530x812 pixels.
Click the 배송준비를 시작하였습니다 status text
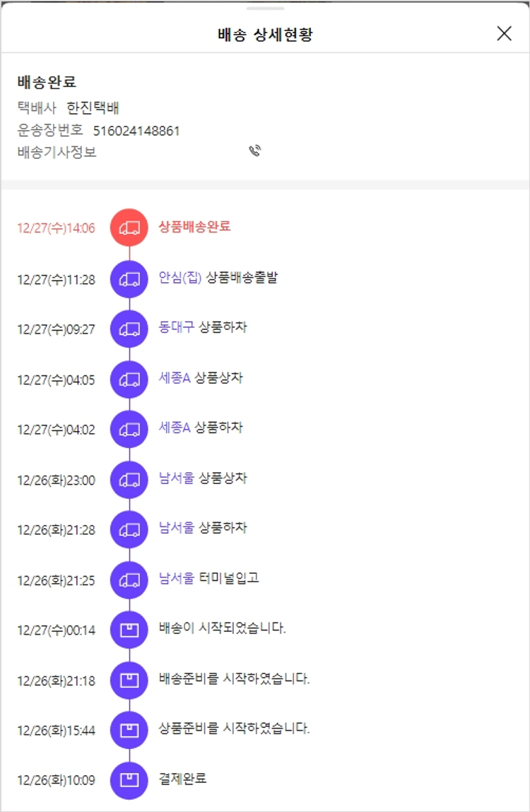pyautogui.click(x=235, y=679)
